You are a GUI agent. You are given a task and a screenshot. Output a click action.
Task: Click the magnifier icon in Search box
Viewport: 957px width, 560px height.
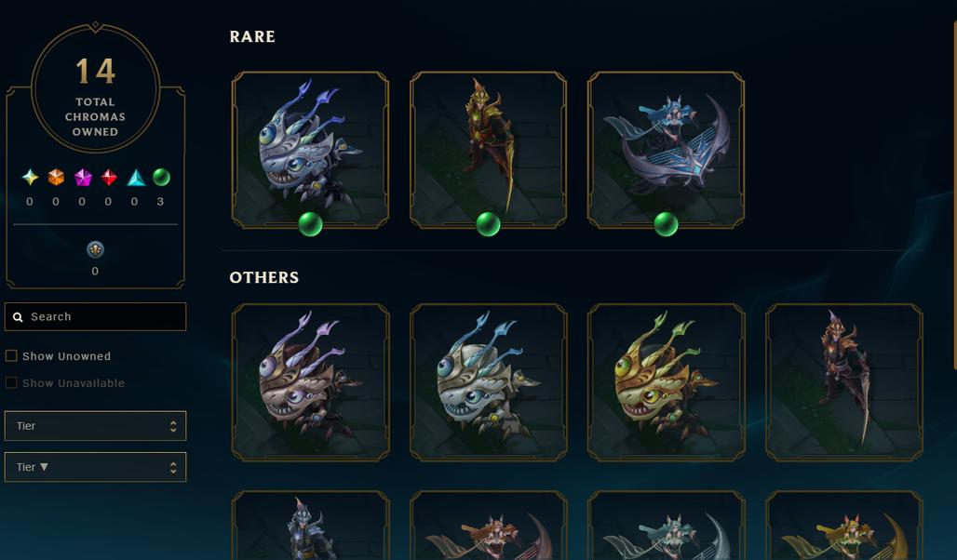(19, 317)
